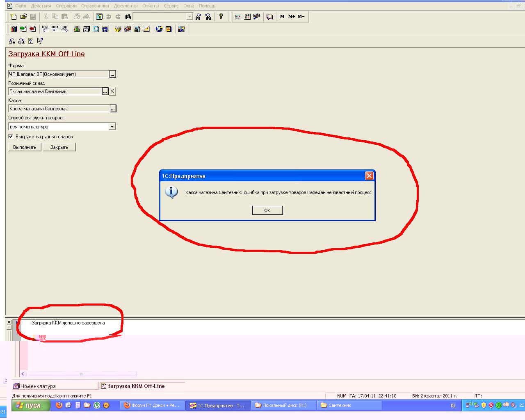Open the Помощь menu
This screenshot has height=420, width=525.
pos(207,6)
